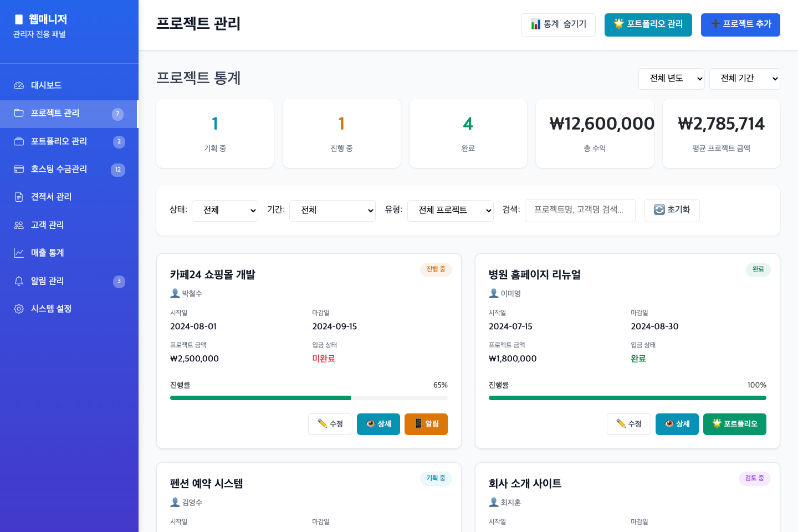
Task: Edit 병원 홈페이지 리뉴얼 with 수정
Action: 629,424
